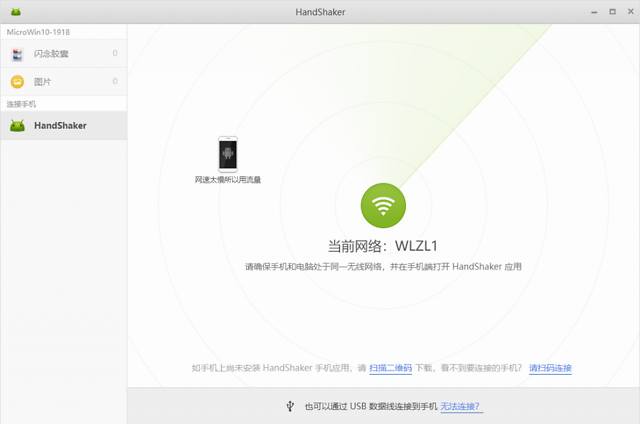Image resolution: width=640 pixels, height=424 pixels.
Task: Click the 闪念胶囊 capsule icon
Action: coord(17,54)
